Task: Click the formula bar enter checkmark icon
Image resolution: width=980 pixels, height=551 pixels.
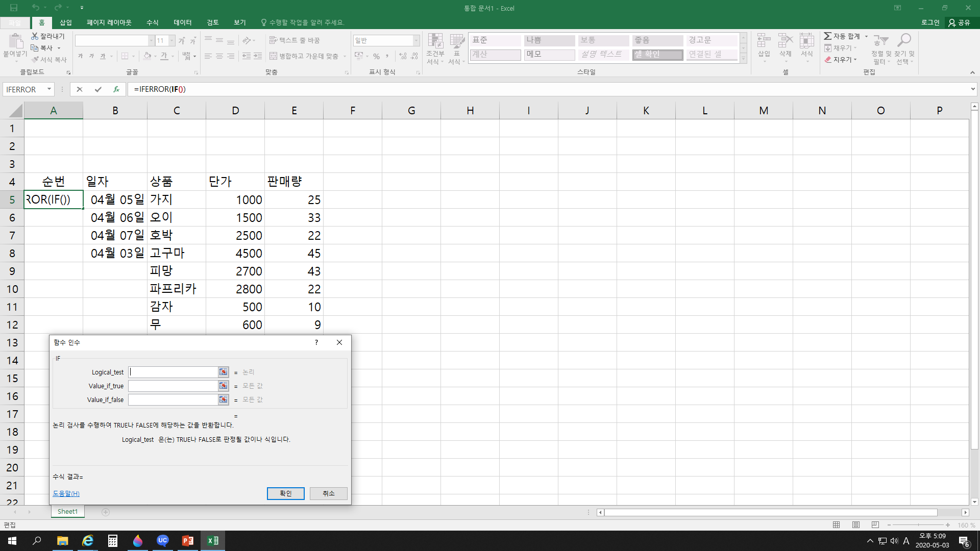Action: tap(98, 89)
